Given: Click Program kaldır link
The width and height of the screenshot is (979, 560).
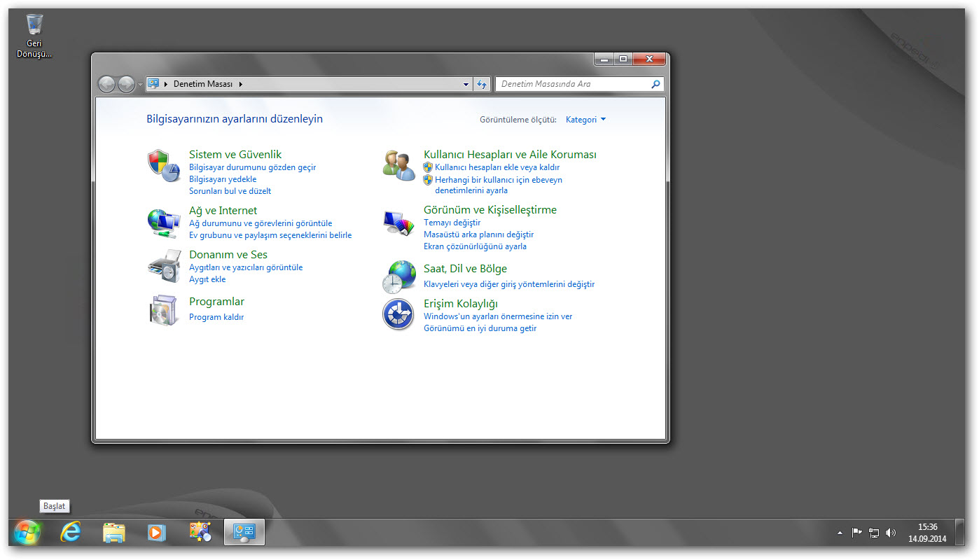Looking at the screenshot, I should click(216, 317).
